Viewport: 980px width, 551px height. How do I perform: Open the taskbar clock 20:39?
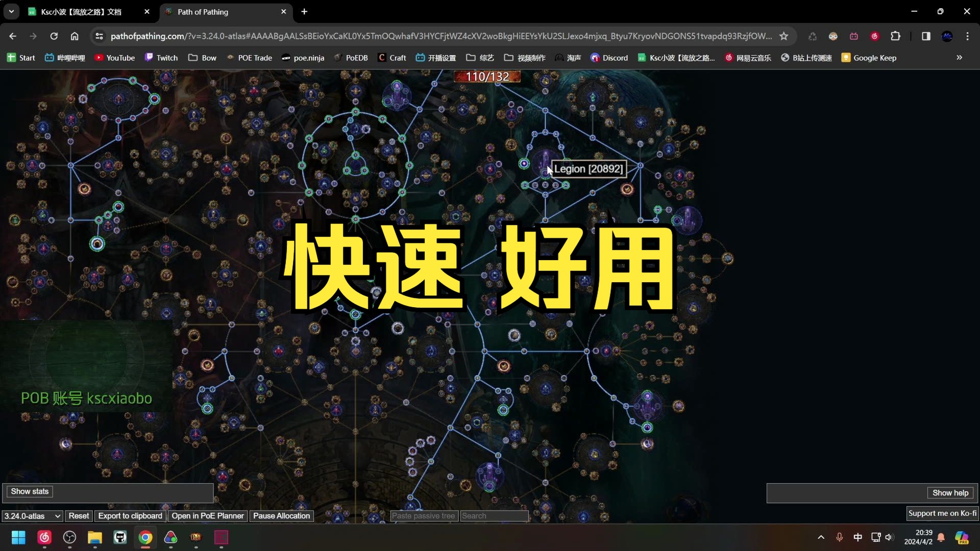919,537
